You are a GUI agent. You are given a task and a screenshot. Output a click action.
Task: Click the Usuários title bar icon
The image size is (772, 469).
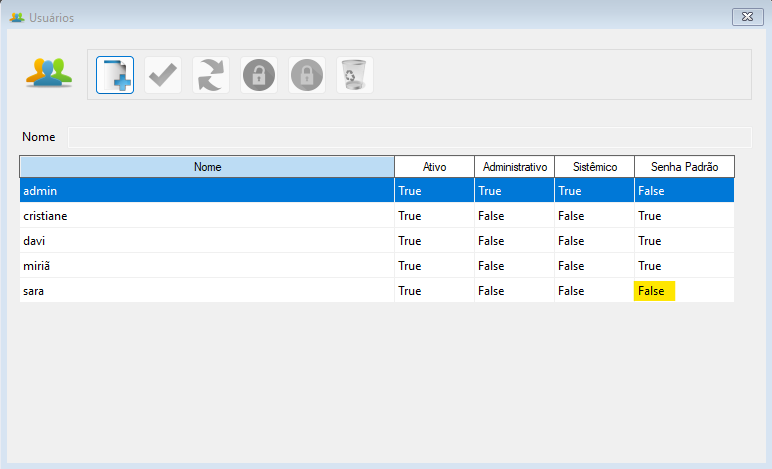pyautogui.click(x=16, y=17)
